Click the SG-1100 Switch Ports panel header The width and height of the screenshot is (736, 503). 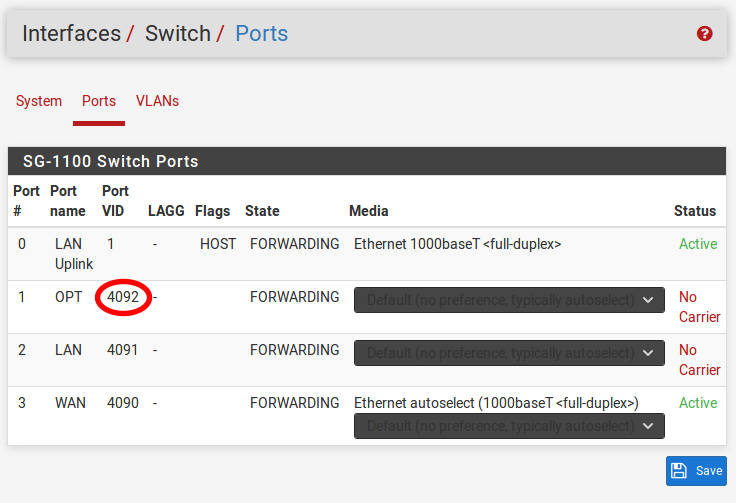point(111,161)
